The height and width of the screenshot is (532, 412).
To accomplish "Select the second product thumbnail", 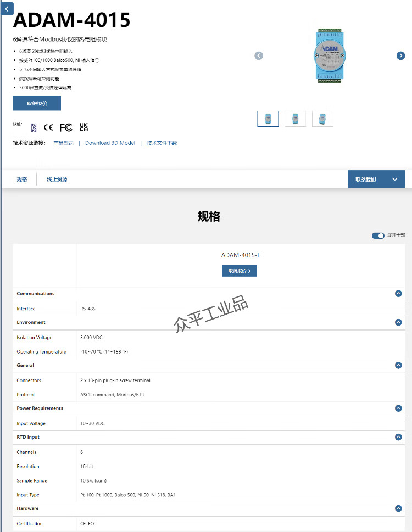I will [295, 119].
